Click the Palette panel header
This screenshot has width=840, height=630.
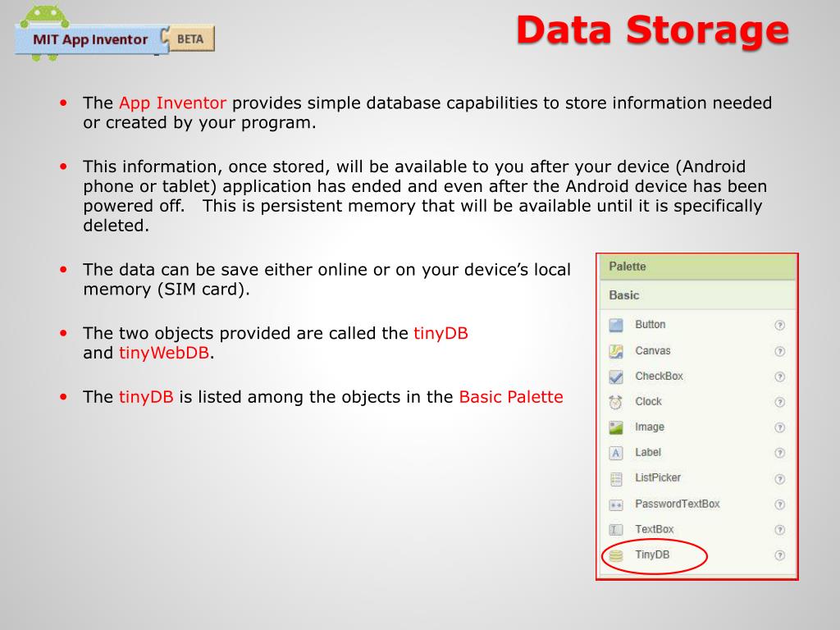(697, 267)
